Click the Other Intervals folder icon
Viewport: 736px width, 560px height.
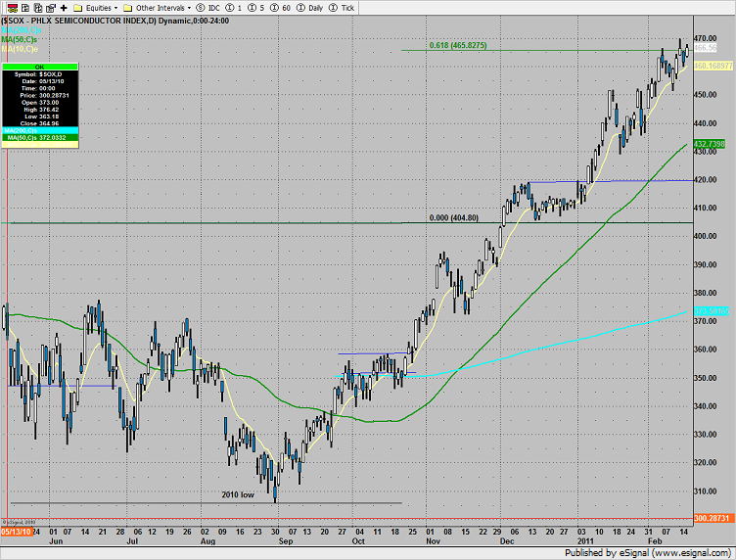click(127, 7)
